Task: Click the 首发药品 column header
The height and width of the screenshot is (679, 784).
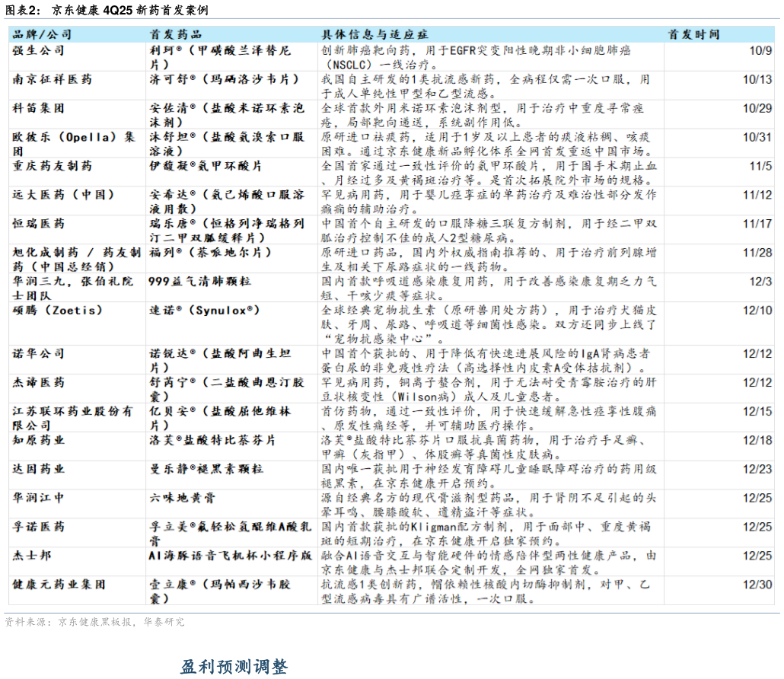Action: tap(176, 34)
